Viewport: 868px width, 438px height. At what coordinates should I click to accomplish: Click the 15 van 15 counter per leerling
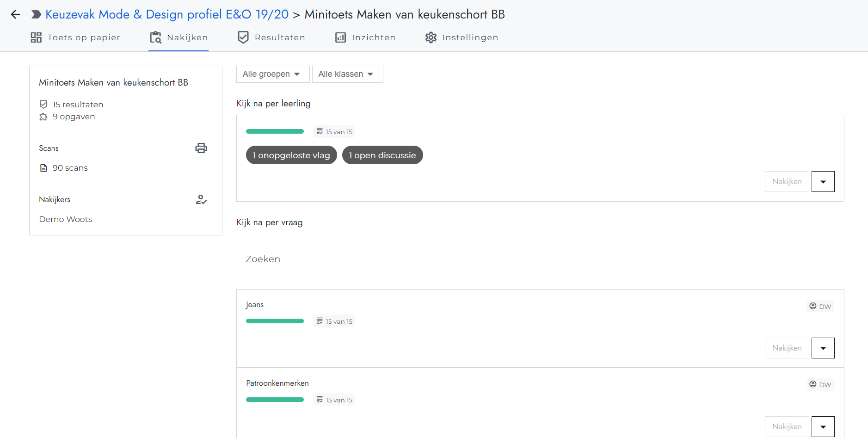[x=334, y=132]
